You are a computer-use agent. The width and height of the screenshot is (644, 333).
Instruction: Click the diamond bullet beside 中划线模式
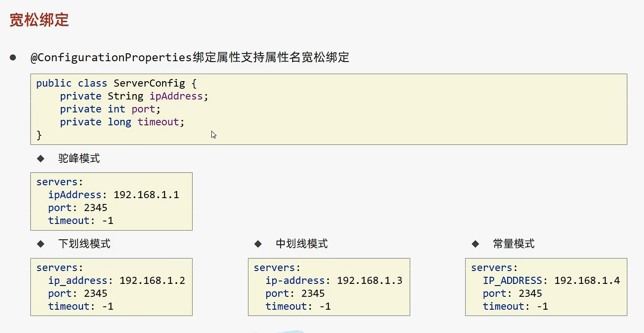(x=258, y=244)
